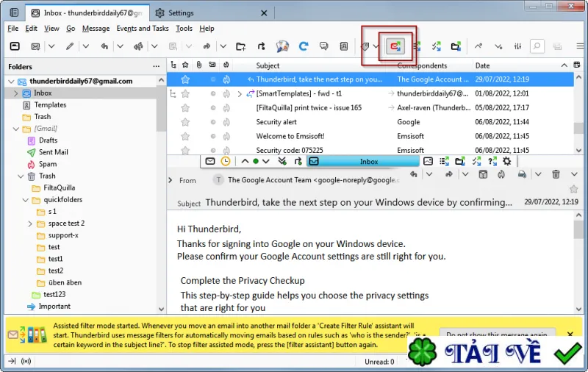Image resolution: width=588 pixels, height=372 pixels.
Task: Click the online status icon in status bar
Action: click(26, 361)
